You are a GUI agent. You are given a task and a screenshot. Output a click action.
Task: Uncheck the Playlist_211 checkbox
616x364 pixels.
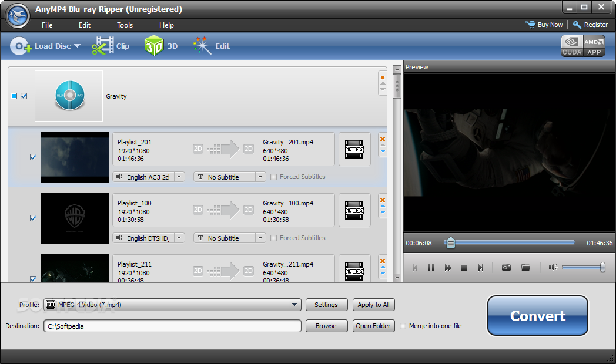pos(34,279)
